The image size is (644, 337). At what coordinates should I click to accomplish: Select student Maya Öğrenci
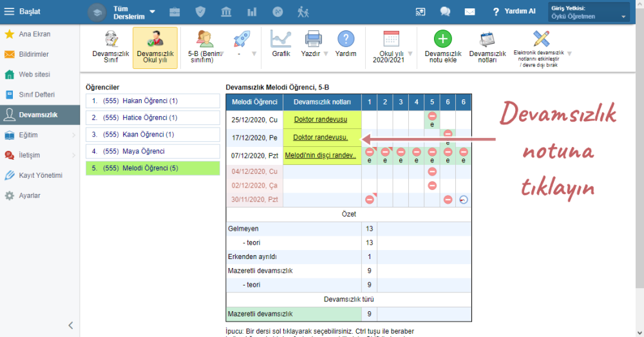tap(153, 151)
